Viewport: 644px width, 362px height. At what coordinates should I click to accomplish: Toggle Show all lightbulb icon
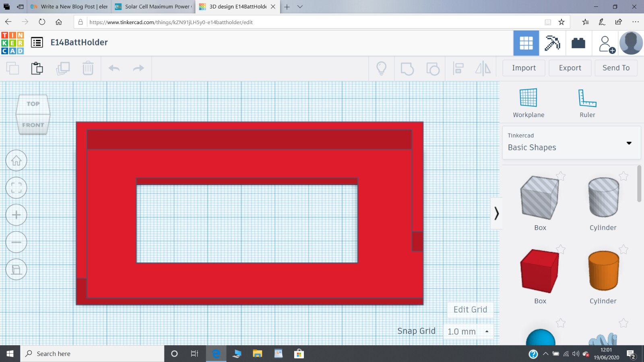(x=381, y=68)
